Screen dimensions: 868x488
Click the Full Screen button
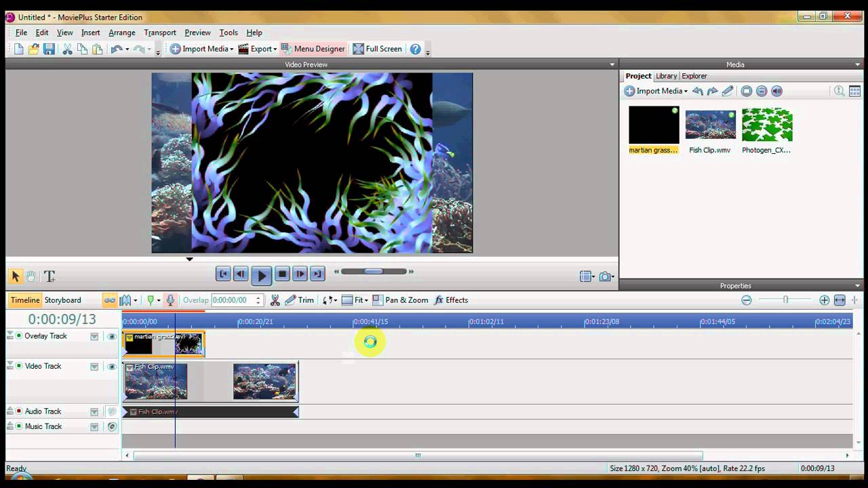coord(378,49)
